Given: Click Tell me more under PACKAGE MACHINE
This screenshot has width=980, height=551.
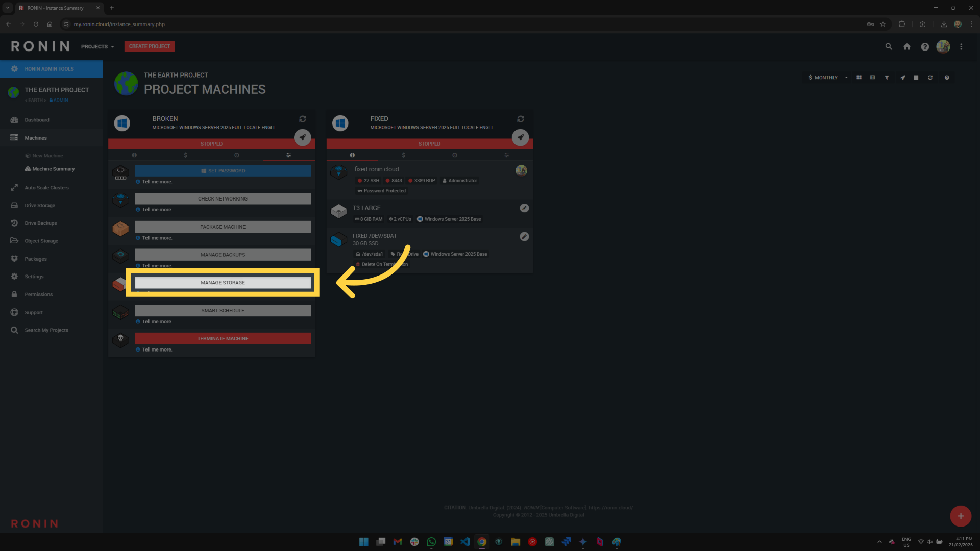Looking at the screenshot, I should [157, 238].
